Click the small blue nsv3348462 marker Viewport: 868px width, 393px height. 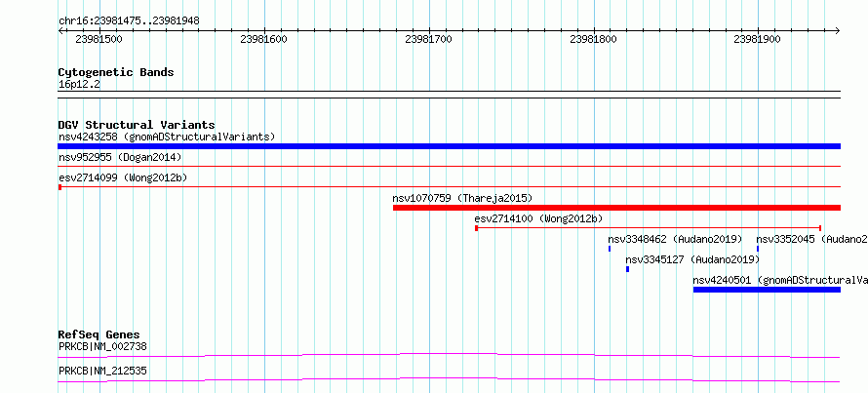(x=610, y=249)
